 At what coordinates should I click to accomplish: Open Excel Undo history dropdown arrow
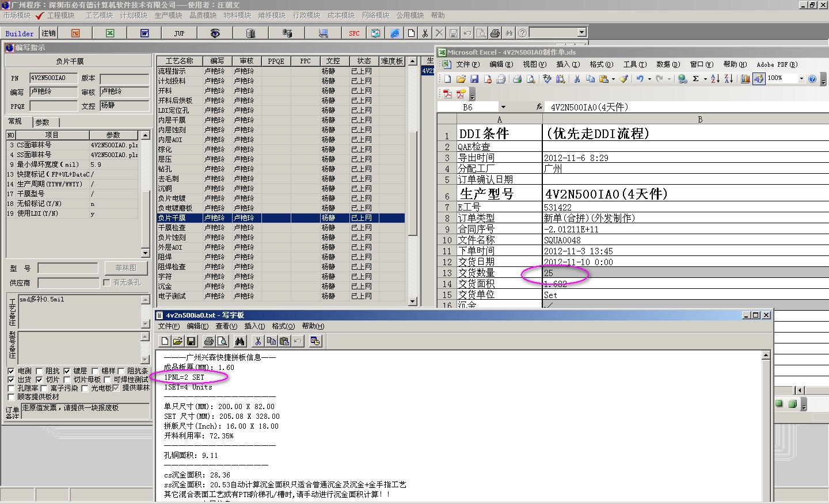click(x=649, y=79)
